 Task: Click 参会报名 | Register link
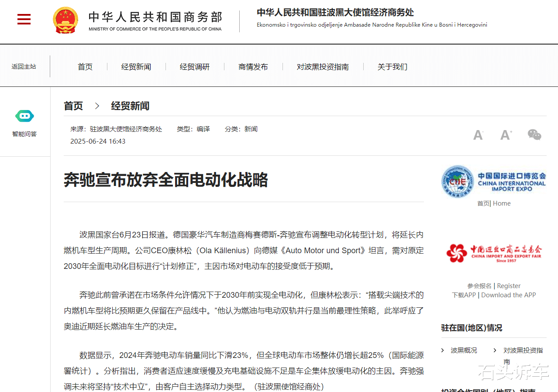(x=494, y=286)
